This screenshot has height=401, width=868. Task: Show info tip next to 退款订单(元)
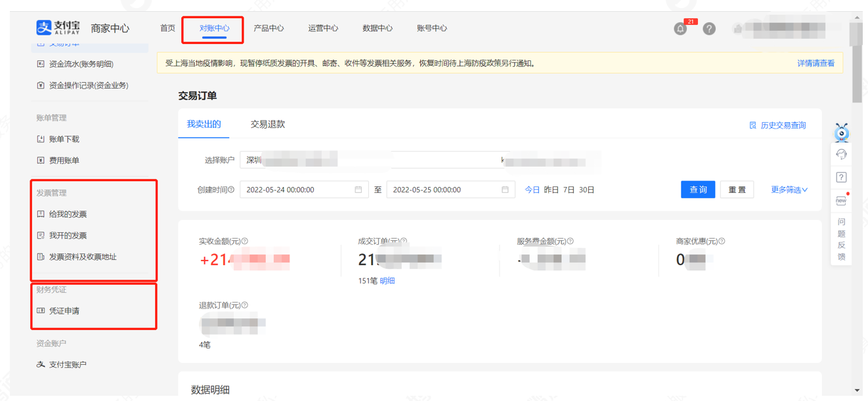(x=245, y=305)
